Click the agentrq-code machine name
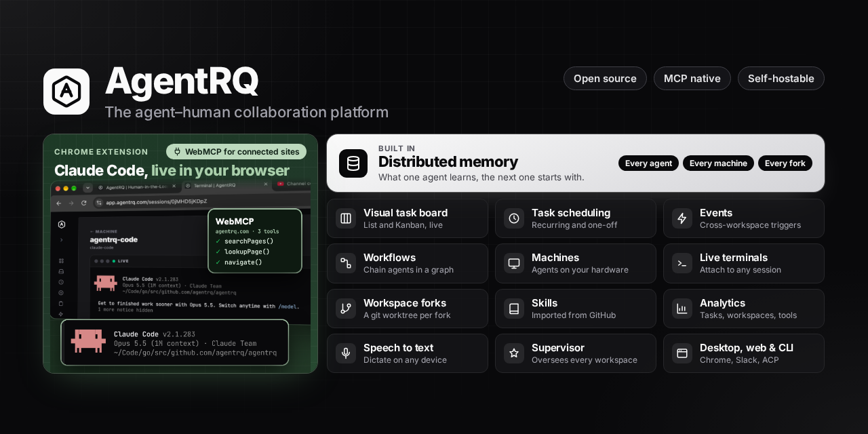The height and width of the screenshot is (434, 868). tap(114, 240)
